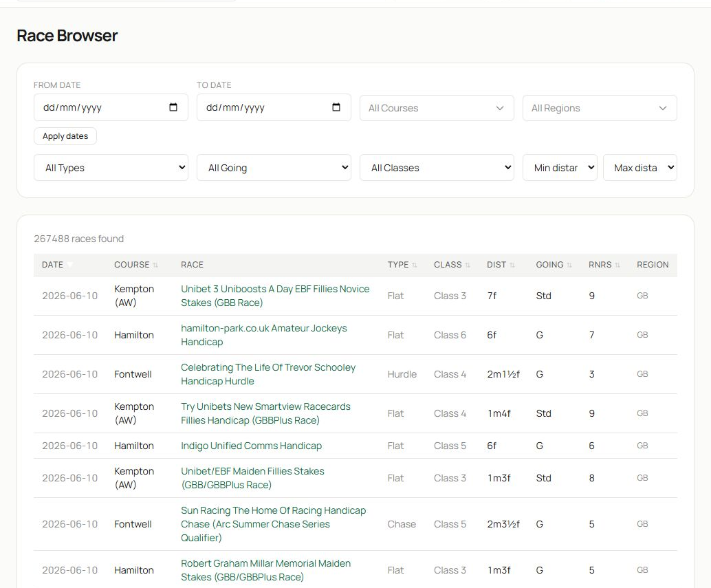Open the All Classes dropdown
The image size is (711, 588).
437,168
